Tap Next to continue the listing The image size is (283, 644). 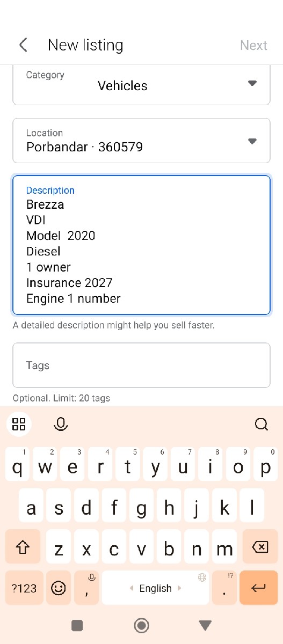253,45
